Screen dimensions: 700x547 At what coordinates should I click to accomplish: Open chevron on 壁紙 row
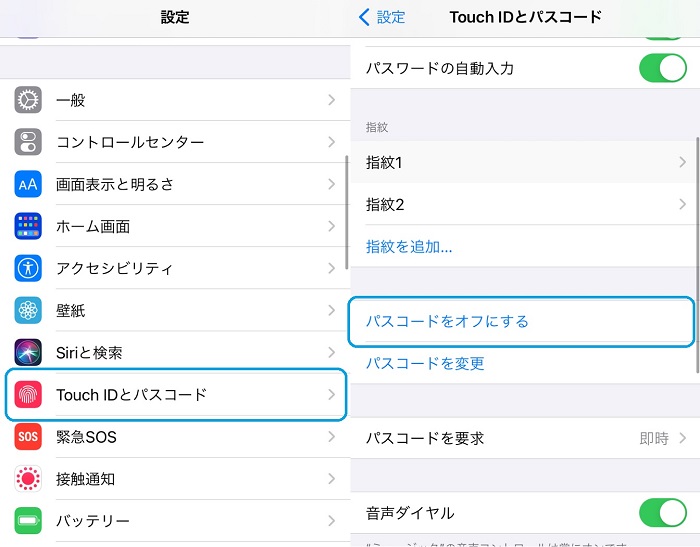[331, 310]
